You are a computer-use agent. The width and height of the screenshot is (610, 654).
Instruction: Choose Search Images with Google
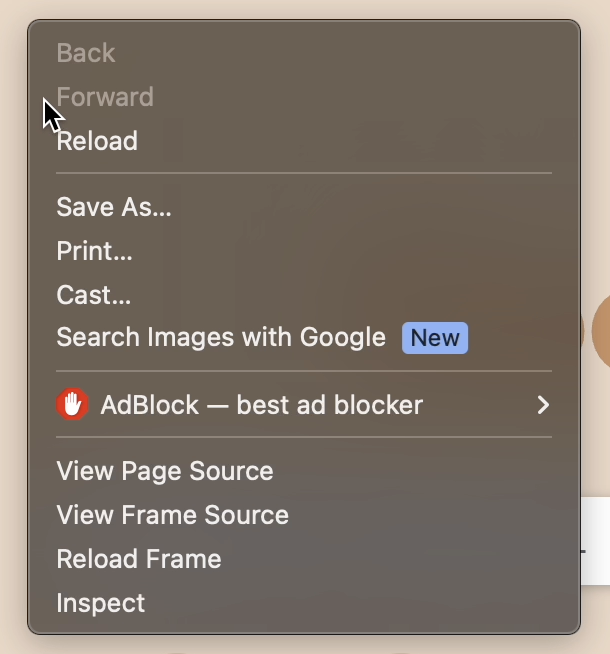click(221, 337)
